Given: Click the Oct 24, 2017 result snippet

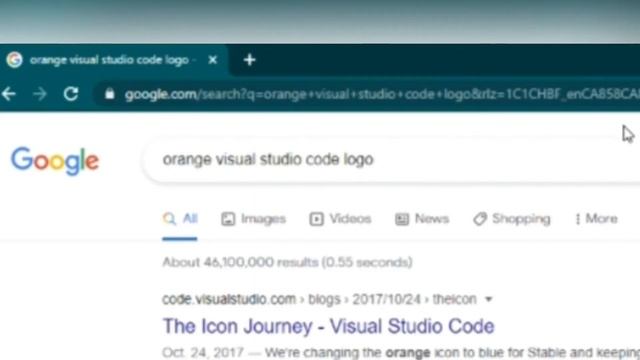Looking at the screenshot, I should point(401,353).
